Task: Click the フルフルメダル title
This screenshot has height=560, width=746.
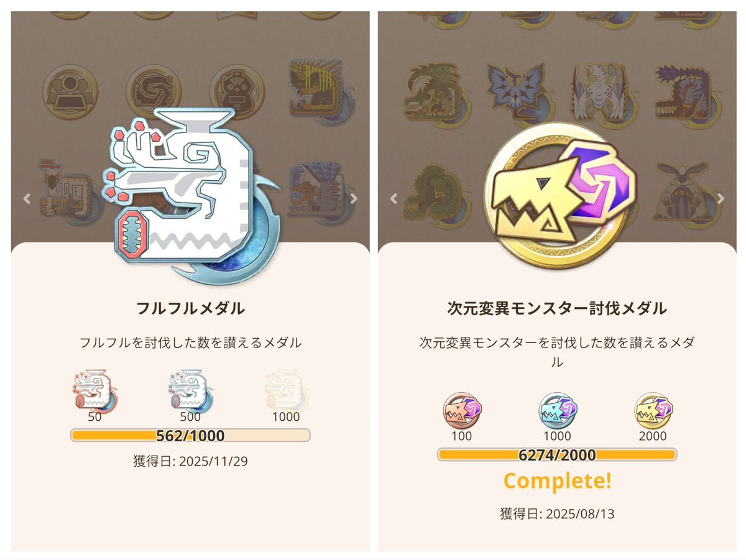Action: point(190,308)
